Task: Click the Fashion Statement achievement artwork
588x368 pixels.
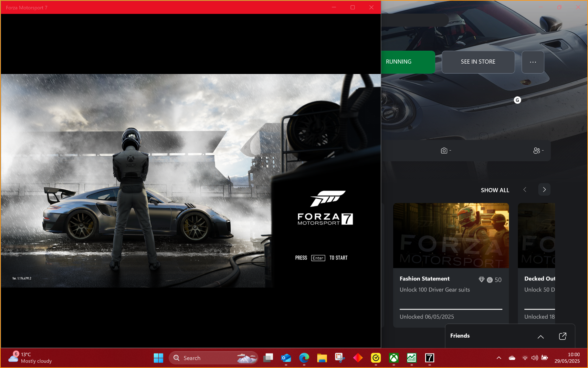Action: (x=451, y=236)
